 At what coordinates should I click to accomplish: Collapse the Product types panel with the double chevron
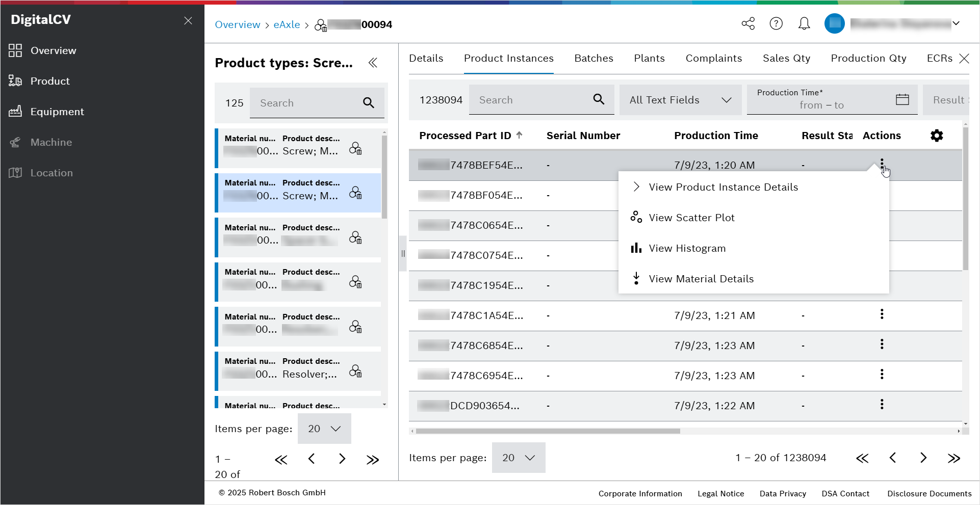point(373,63)
